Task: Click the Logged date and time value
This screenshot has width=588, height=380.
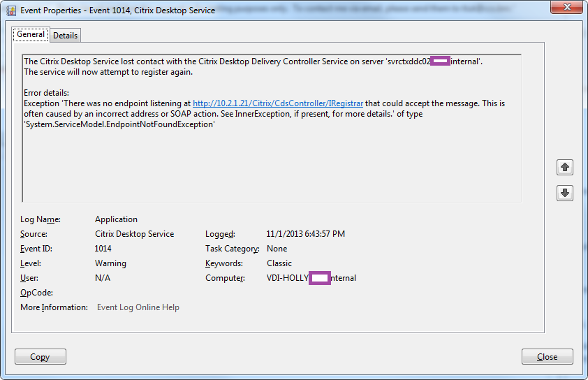Action: point(305,234)
